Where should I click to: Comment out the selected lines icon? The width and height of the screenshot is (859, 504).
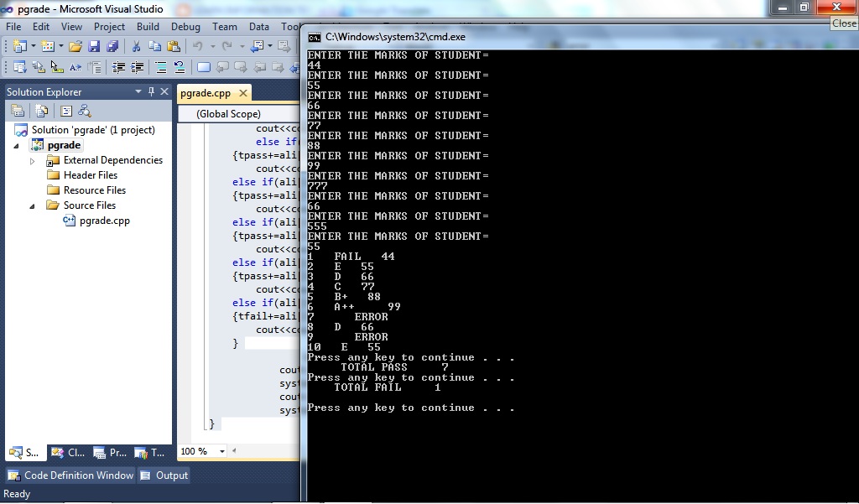pyautogui.click(x=160, y=67)
